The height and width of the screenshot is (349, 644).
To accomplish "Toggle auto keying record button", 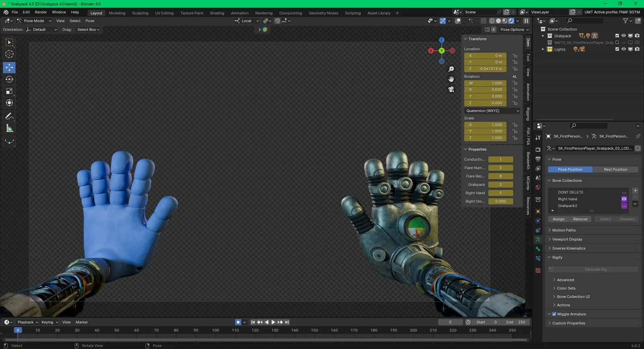I will point(238,322).
